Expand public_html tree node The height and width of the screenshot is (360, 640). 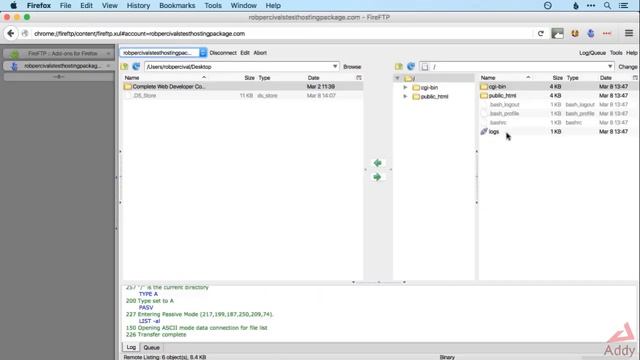[405, 96]
